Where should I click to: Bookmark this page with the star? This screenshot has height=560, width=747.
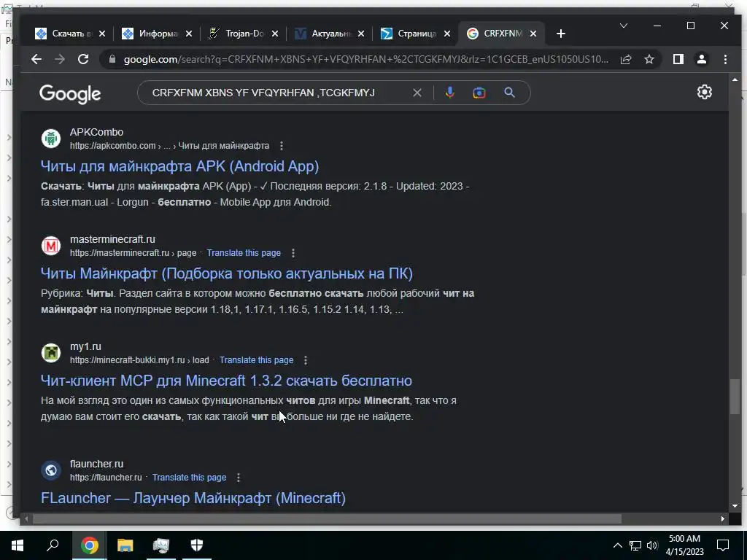(x=649, y=60)
